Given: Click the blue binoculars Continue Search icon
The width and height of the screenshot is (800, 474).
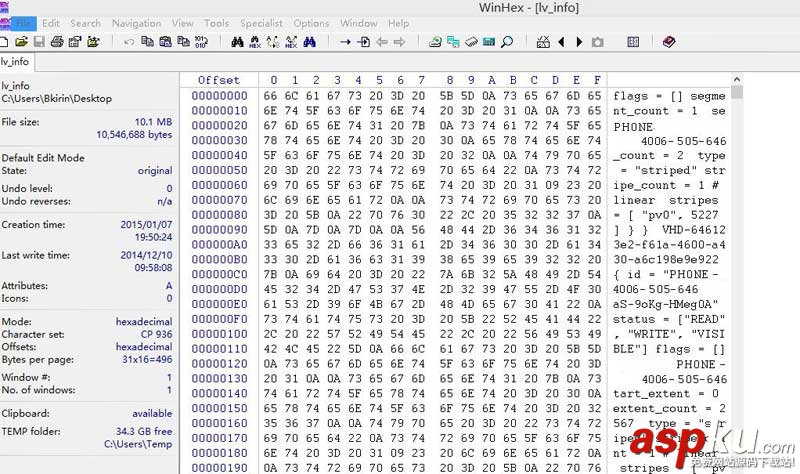Looking at the screenshot, I should point(309,42).
